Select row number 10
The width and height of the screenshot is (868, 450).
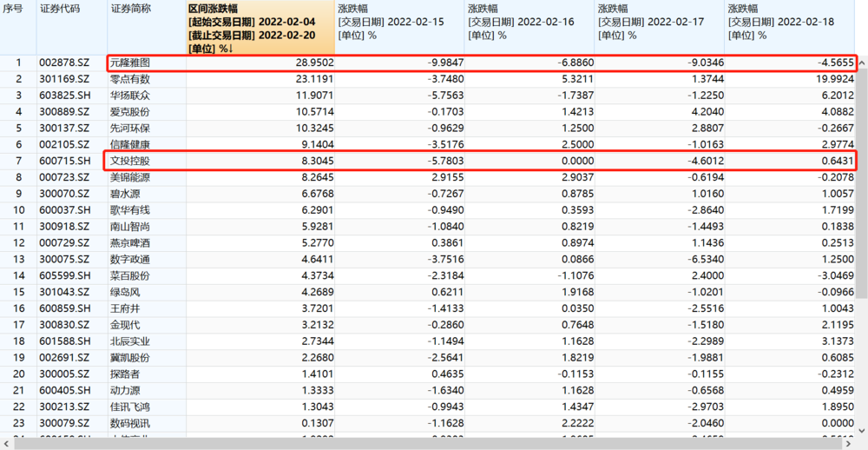(x=16, y=209)
